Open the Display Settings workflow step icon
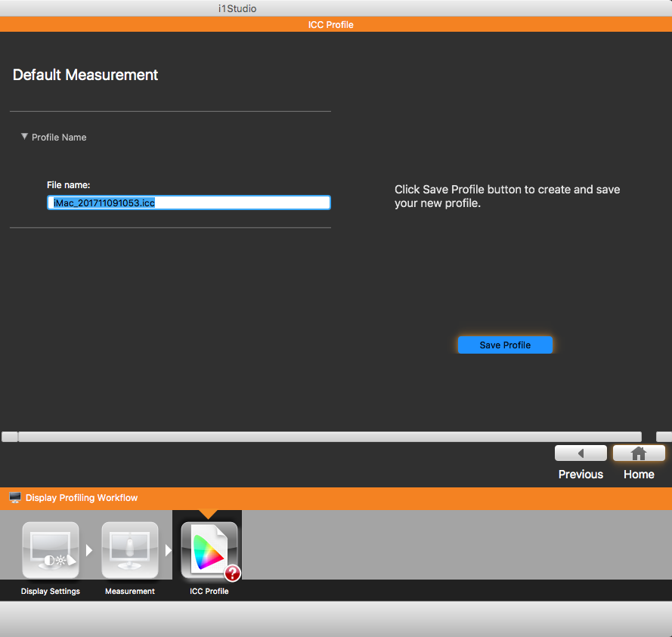The image size is (672, 637). 51,550
